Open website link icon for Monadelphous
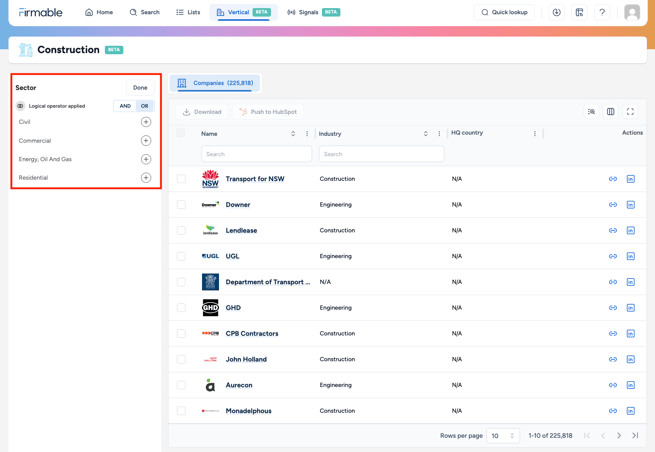 coord(613,411)
